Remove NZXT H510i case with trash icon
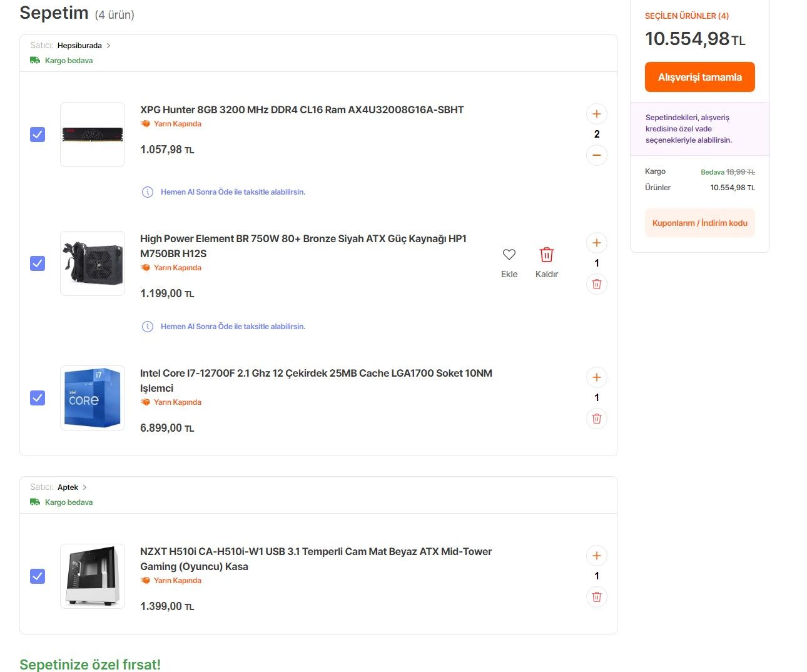The width and height of the screenshot is (807, 672). pyautogui.click(x=596, y=597)
